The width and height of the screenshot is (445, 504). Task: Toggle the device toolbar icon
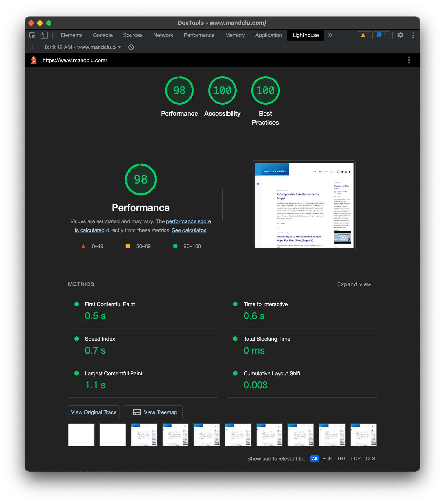[44, 35]
